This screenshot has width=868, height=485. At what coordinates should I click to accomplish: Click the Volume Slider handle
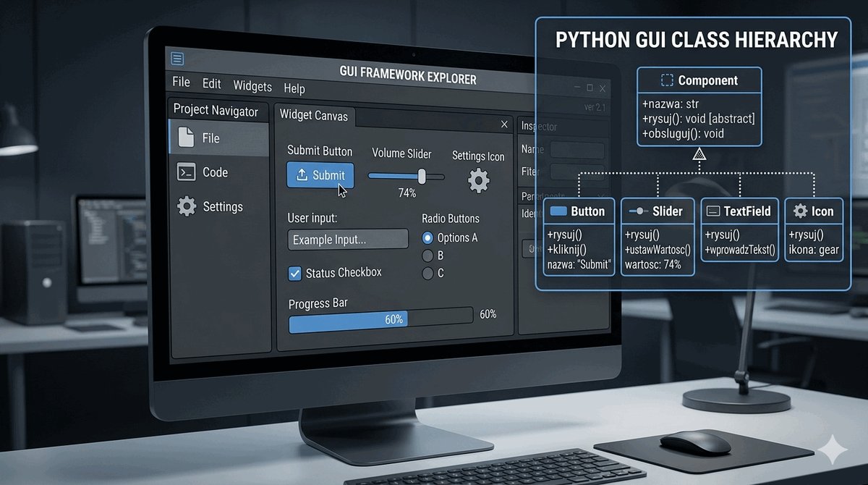click(422, 176)
